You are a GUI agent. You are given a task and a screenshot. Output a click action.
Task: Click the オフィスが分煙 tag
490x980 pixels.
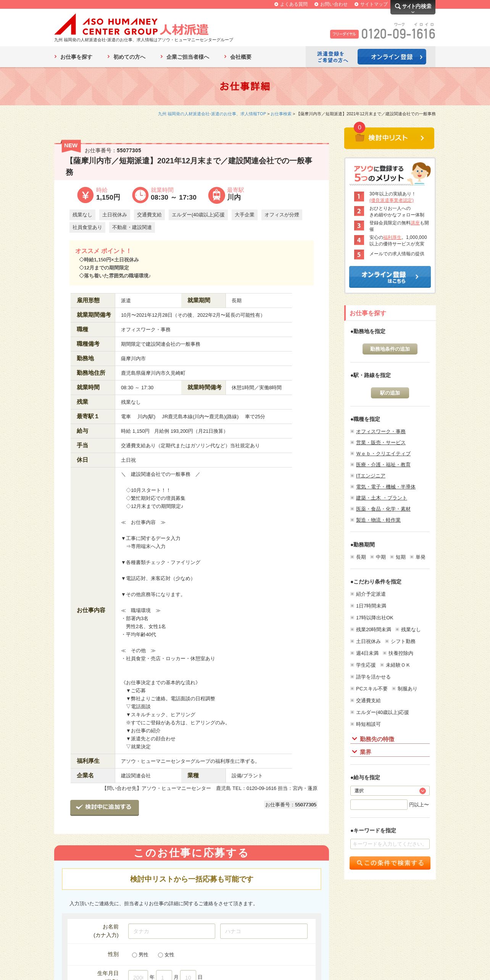pyautogui.click(x=282, y=215)
